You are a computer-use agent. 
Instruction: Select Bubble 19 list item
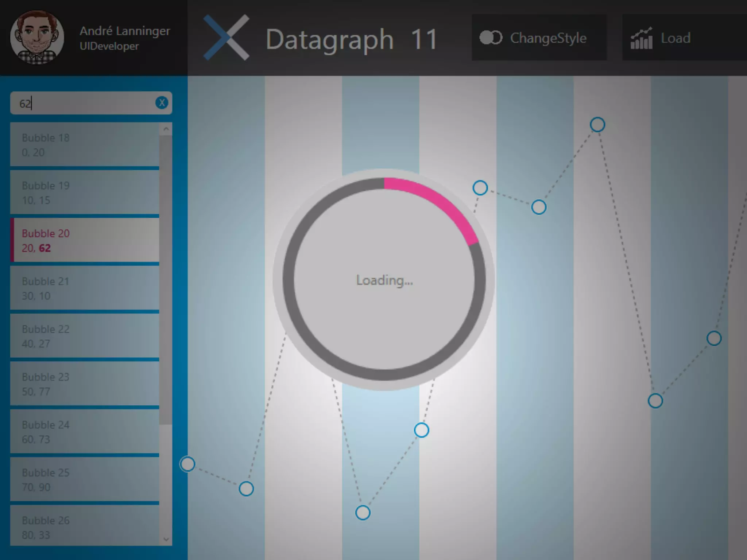coord(85,192)
